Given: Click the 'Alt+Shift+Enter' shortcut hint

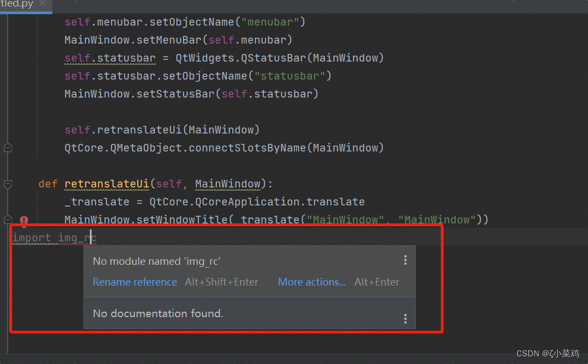Looking at the screenshot, I should pos(221,282).
